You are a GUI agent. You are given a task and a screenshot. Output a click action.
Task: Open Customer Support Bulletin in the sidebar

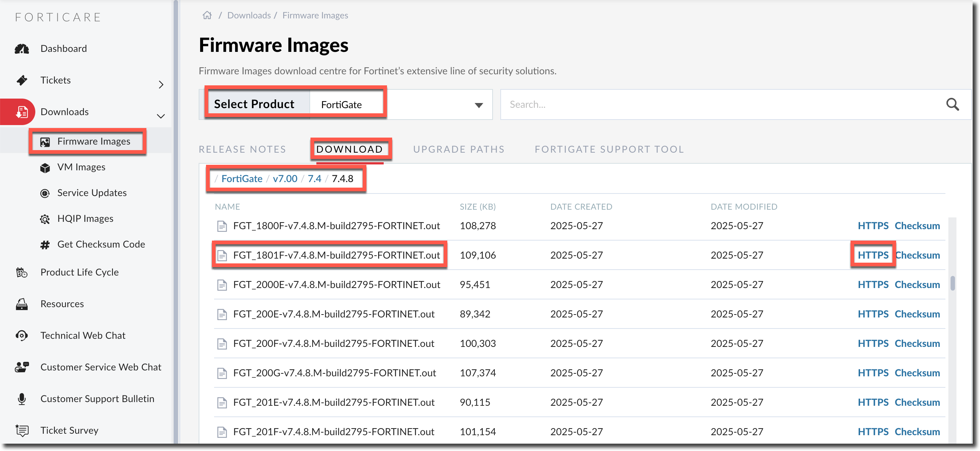97,399
